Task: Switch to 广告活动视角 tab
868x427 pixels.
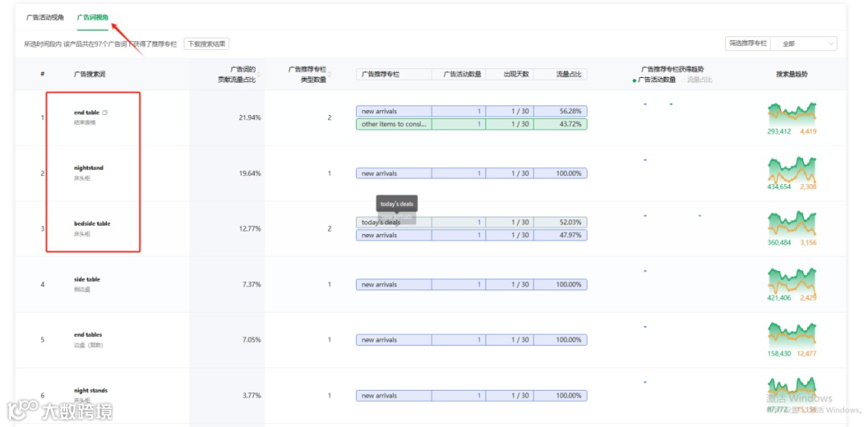Action: point(45,18)
